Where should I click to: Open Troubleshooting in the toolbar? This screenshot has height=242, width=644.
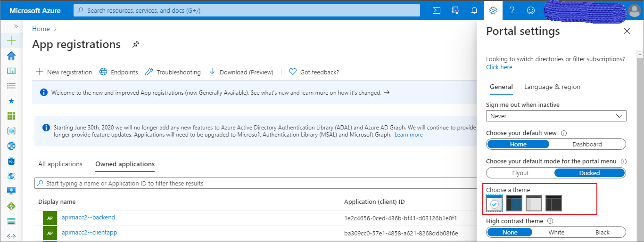click(x=173, y=72)
